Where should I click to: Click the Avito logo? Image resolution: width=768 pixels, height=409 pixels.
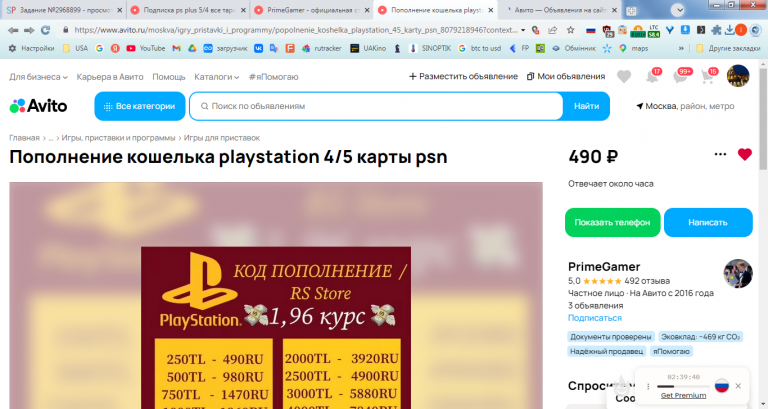(x=38, y=106)
